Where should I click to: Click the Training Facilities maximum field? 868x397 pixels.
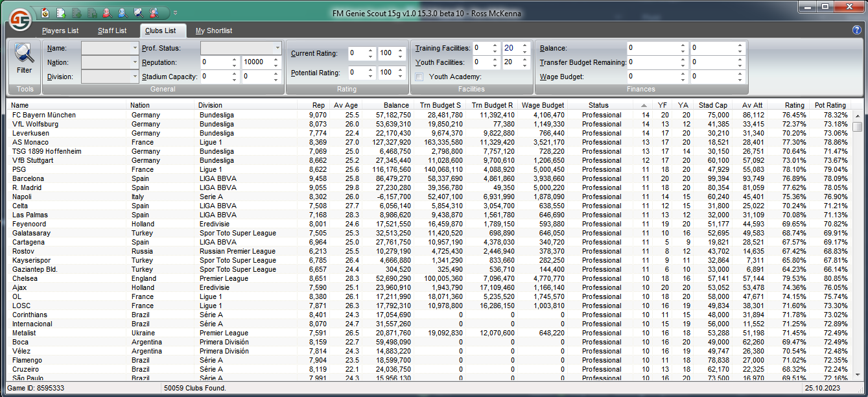(x=517, y=48)
